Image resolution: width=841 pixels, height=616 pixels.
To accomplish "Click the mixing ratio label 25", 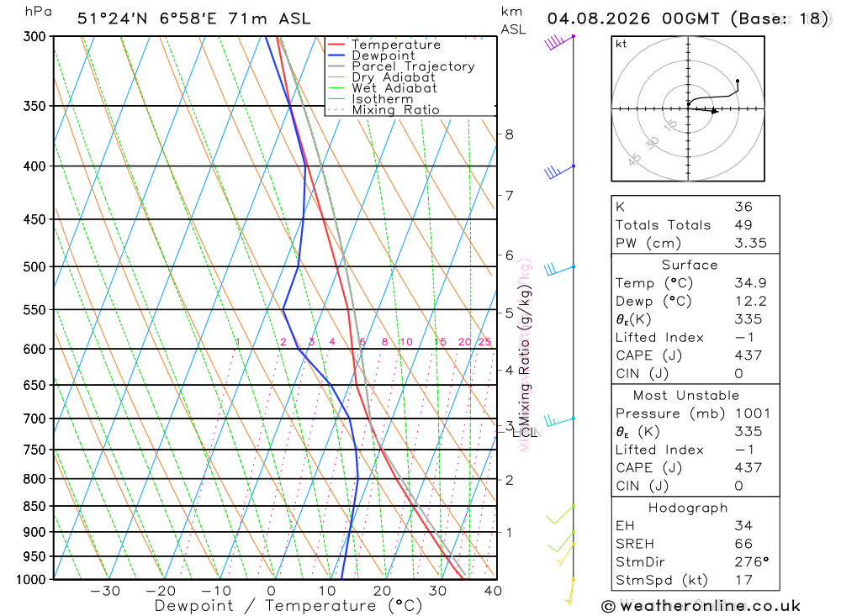I will (x=485, y=342).
